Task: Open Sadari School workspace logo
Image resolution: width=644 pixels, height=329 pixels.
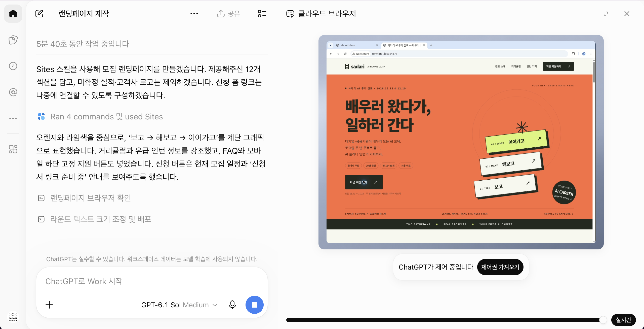Action: coord(13,317)
